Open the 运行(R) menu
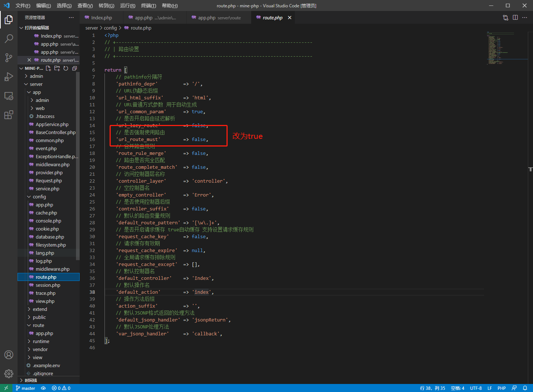The height and width of the screenshot is (392, 533). (x=127, y=5)
